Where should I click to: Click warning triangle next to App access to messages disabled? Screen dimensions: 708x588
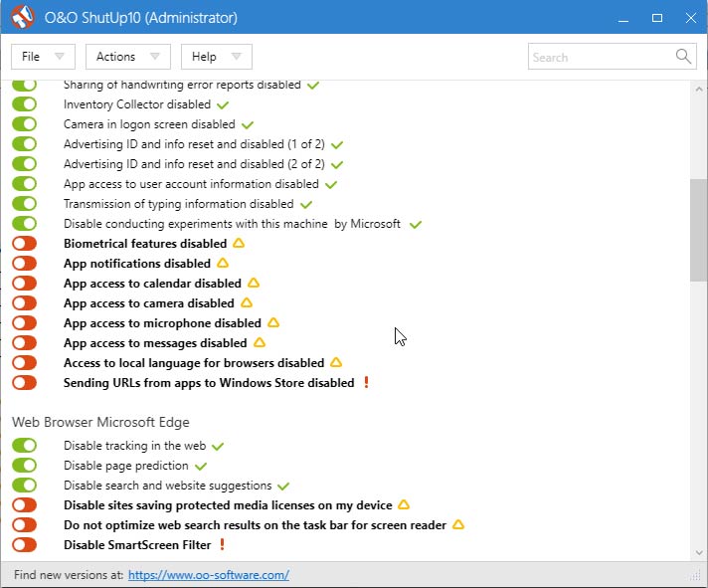tap(260, 342)
